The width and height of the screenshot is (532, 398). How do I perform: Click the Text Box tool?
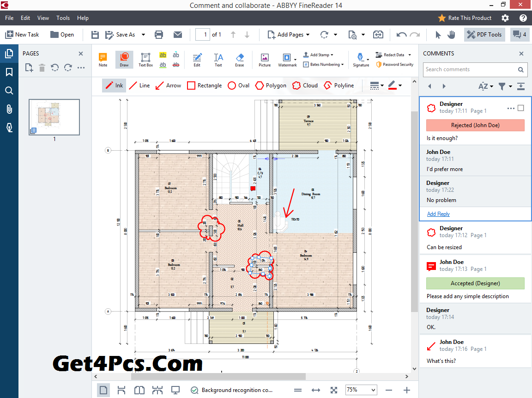tap(145, 59)
